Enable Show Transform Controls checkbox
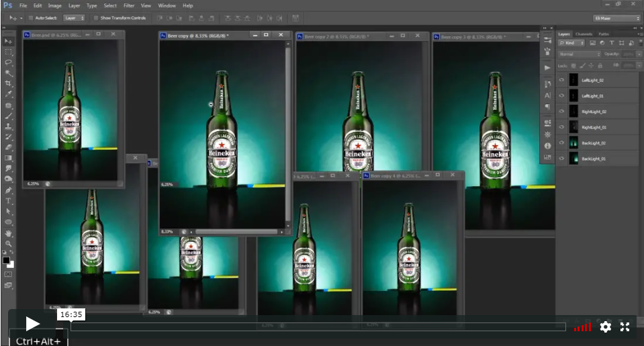The height and width of the screenshot is (346, 644). pos(96,18)
